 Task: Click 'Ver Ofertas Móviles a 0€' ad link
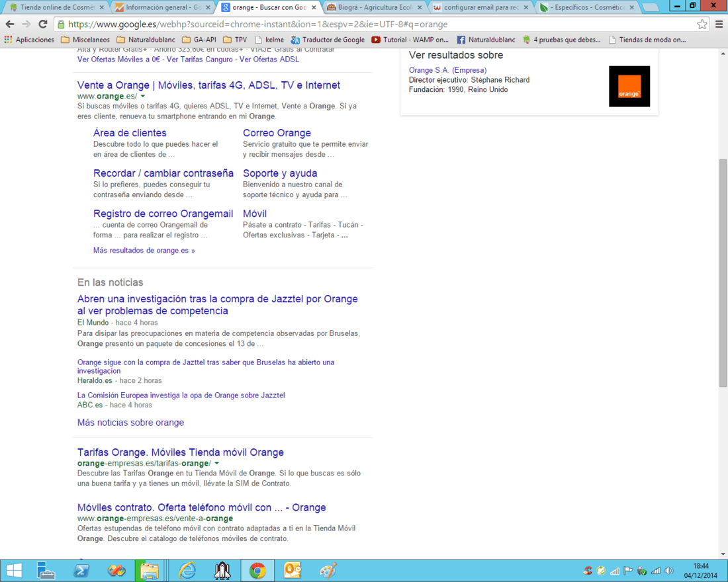[118, 60]
